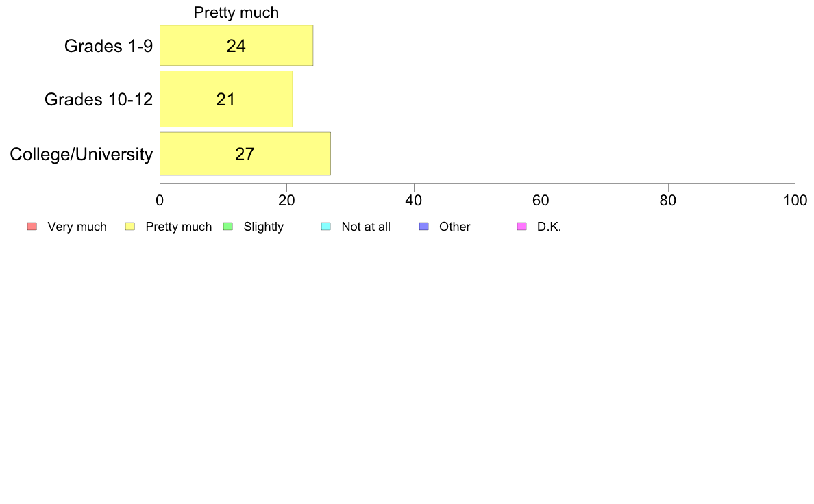Click the "Other" legend text
814x504 pixels.
click(455, 227)
